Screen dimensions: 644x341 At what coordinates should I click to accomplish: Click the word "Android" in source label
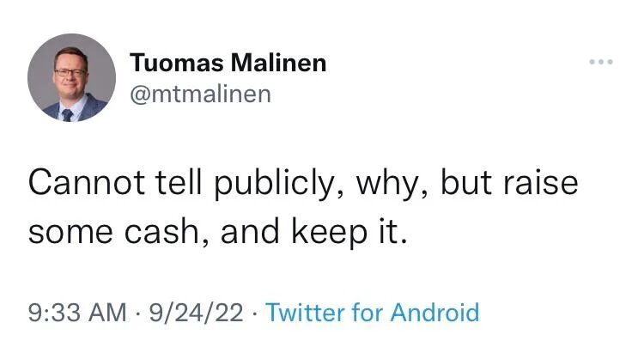pos(434,313)
